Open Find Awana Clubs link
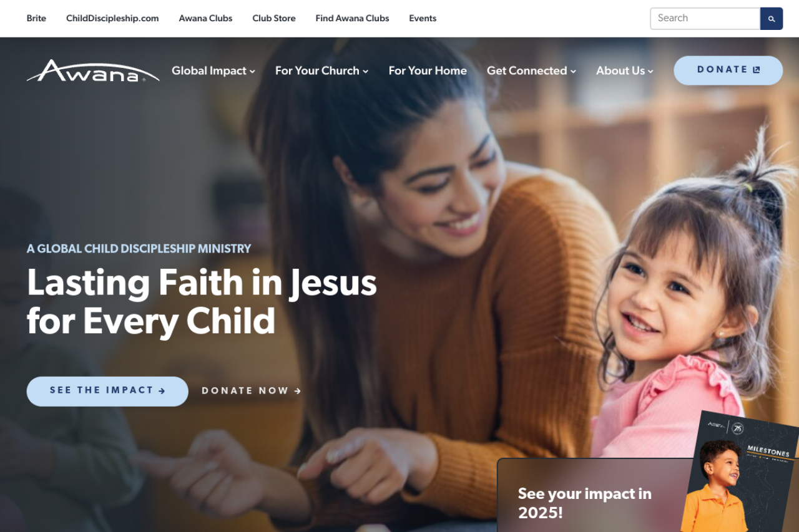The image size is (799, 532). (x=352, y=18)
